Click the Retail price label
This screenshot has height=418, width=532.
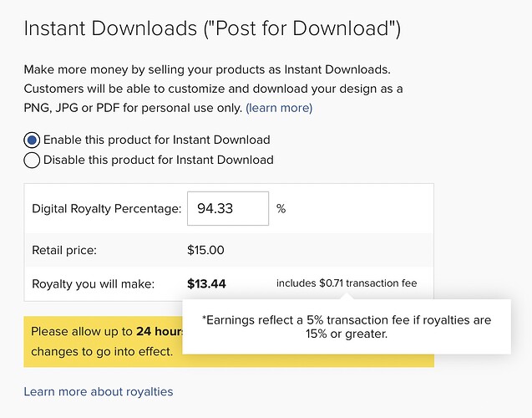pyautogui.click(x=64, y=250)
